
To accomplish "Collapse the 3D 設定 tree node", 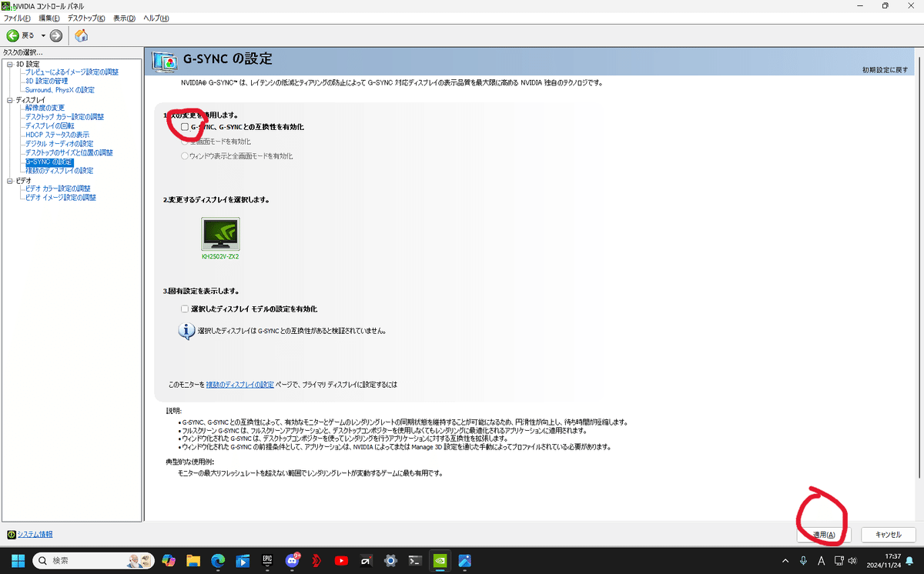I will (x=9, y=64).
